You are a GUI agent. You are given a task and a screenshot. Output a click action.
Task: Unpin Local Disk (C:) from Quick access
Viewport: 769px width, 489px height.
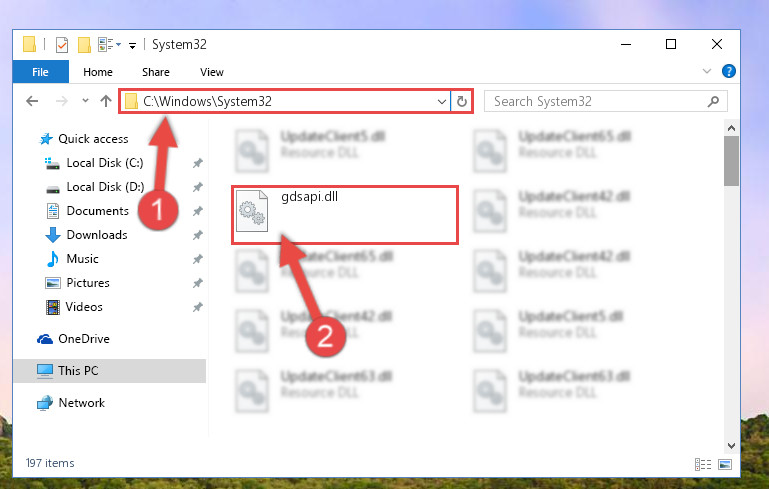pyautogui.click(x=198, y=163)
